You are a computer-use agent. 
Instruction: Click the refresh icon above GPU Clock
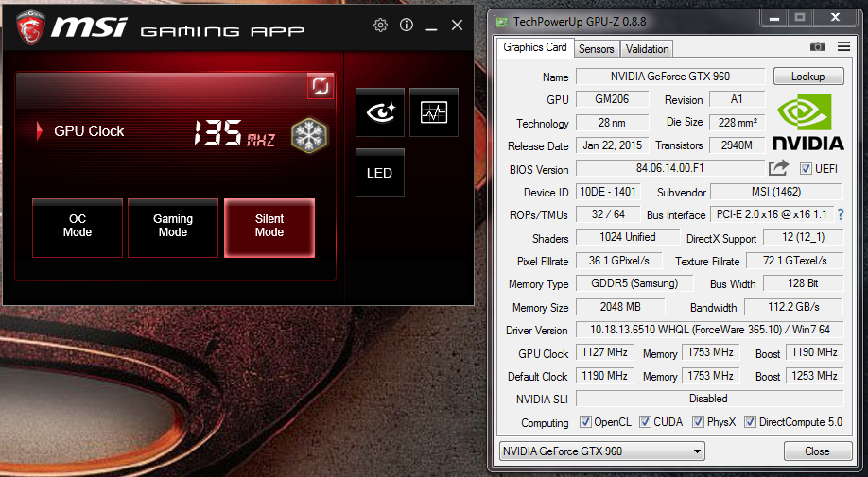pyautogui.click(x=321, y=86)
